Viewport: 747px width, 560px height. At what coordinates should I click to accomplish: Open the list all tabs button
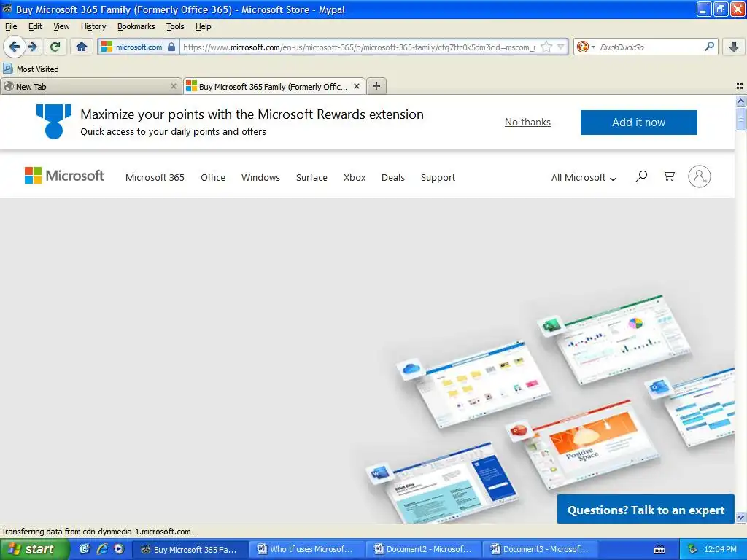coord(740,86)
